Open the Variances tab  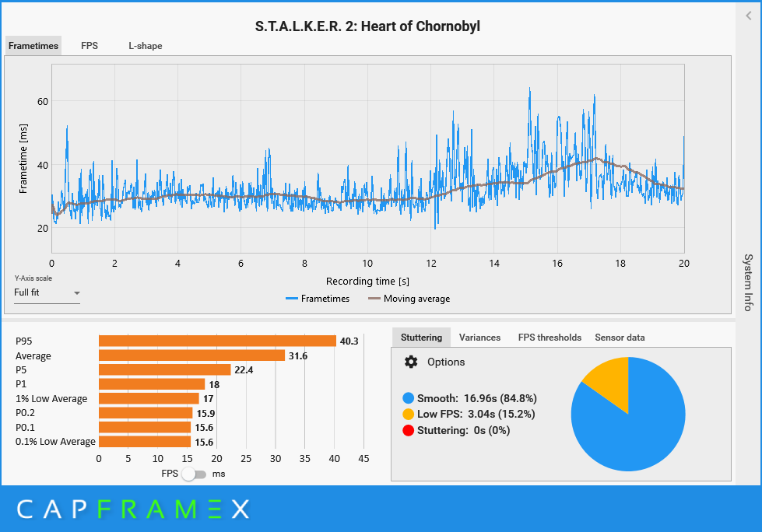479,338
